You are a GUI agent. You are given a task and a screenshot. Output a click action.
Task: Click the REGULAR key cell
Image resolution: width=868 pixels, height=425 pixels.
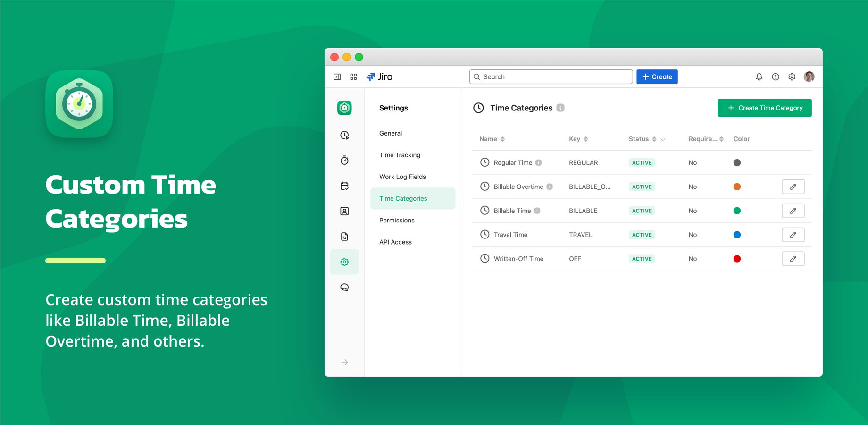[x=583, y=162]
